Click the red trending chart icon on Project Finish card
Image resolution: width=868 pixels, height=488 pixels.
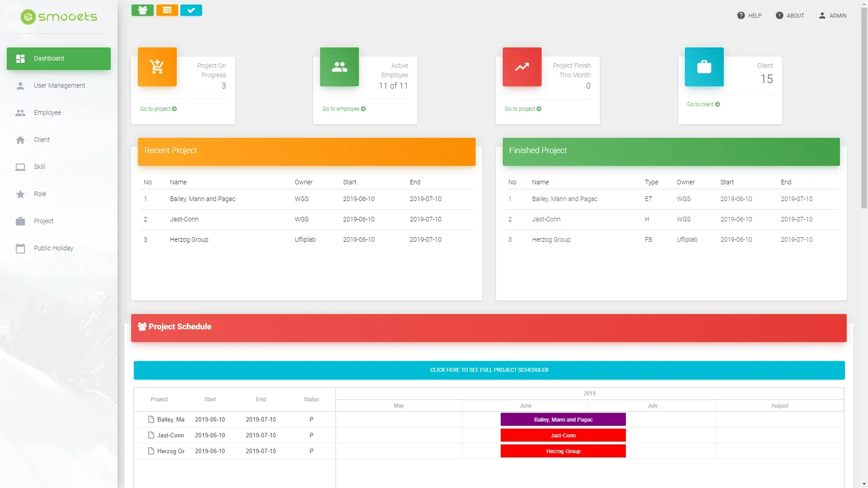pyautogui.click(x=522, y=66)
